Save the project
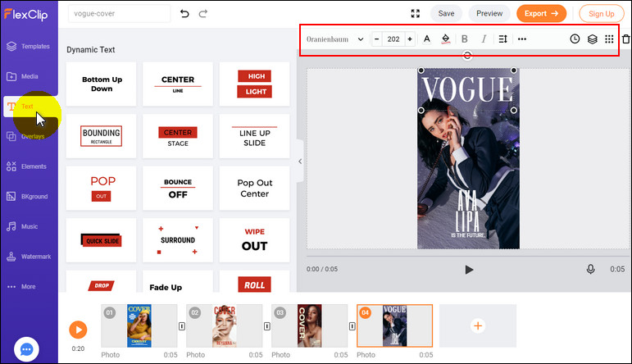The width and height of the screenshot is (632, 364). 446,14
